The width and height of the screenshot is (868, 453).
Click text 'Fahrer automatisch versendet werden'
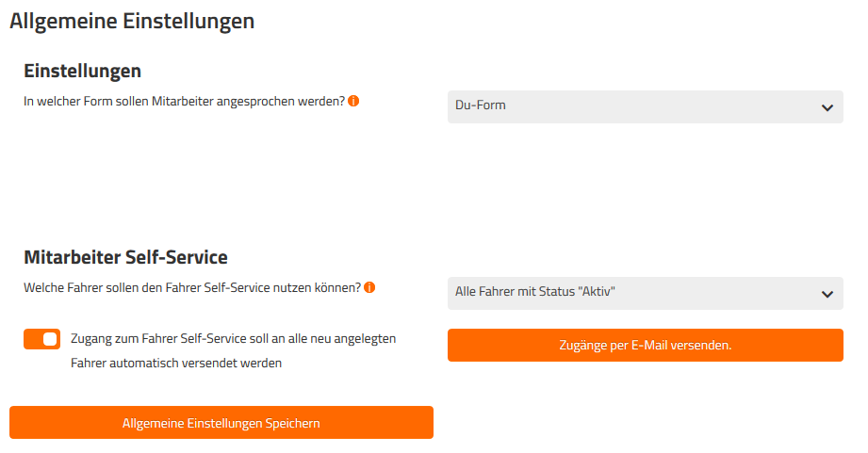pyautogui.click(x=176, y=363)
